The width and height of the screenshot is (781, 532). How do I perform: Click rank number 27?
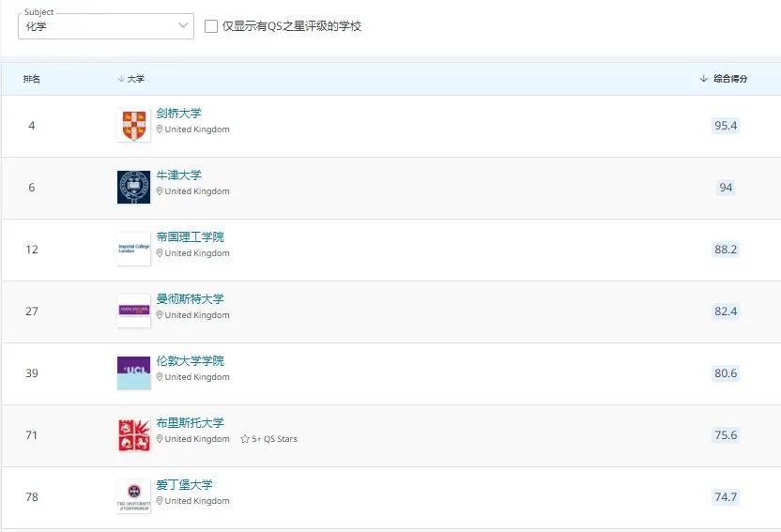coord(32,312)
